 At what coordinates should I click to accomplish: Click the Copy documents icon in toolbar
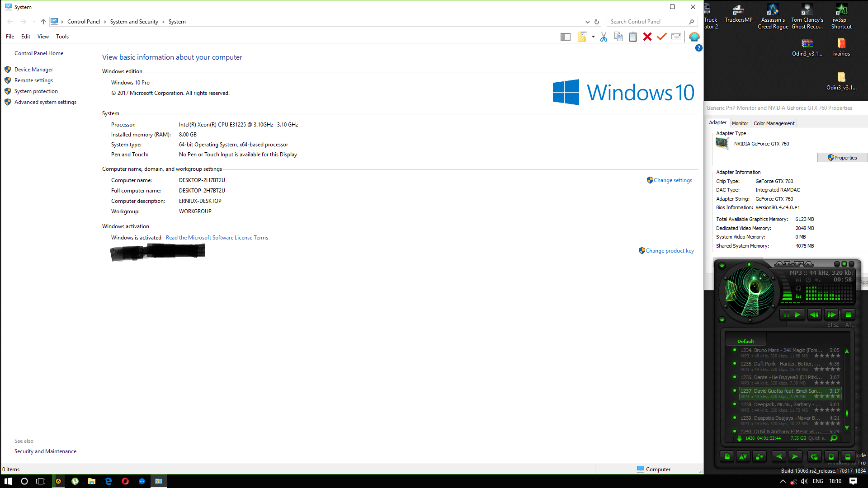pos(618,37)
